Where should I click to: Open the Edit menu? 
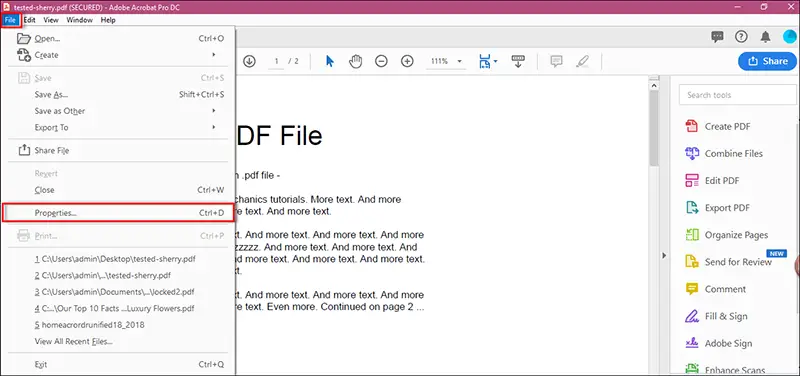pyautogui.click(x=30, y=20)
